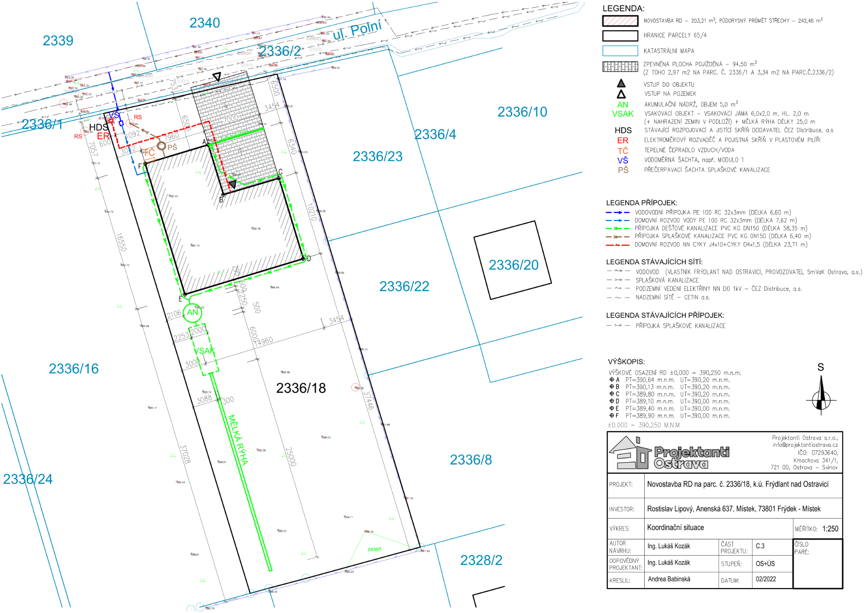Click the parcel label 2328/2
The height and width of the screenshot is (613, 868).
point(481,560)
